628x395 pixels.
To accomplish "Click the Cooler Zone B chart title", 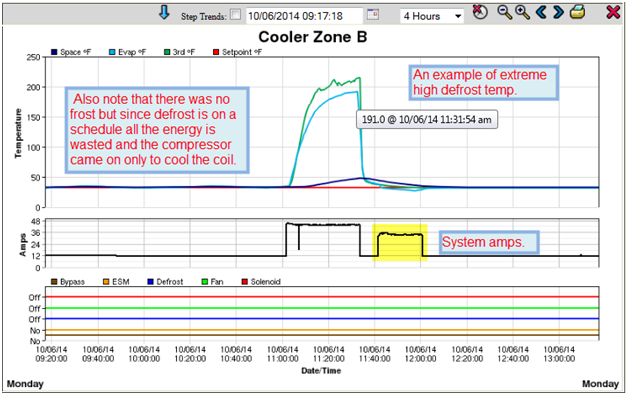I will [x=313, y=37].
